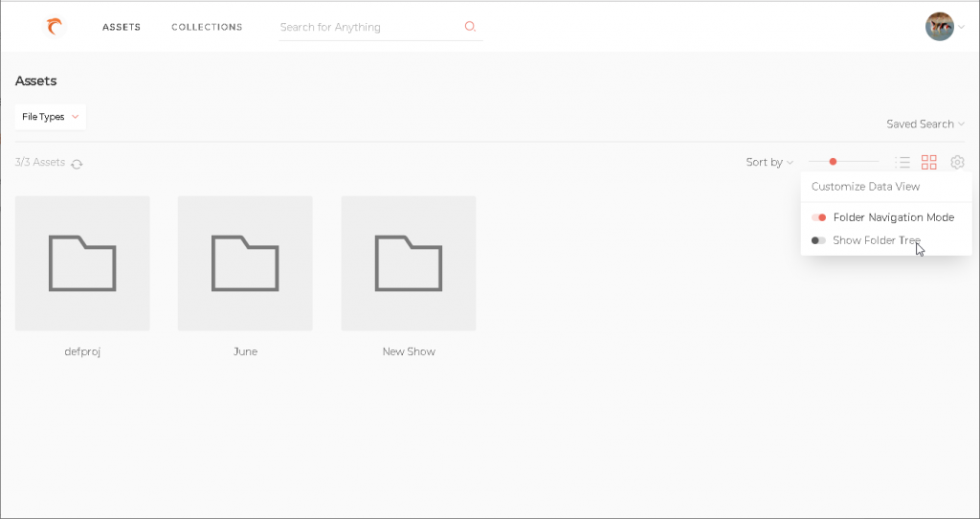Screen dimensions: 980x519
Task: Open the Sort by dropdown
Action: [769, 163]
